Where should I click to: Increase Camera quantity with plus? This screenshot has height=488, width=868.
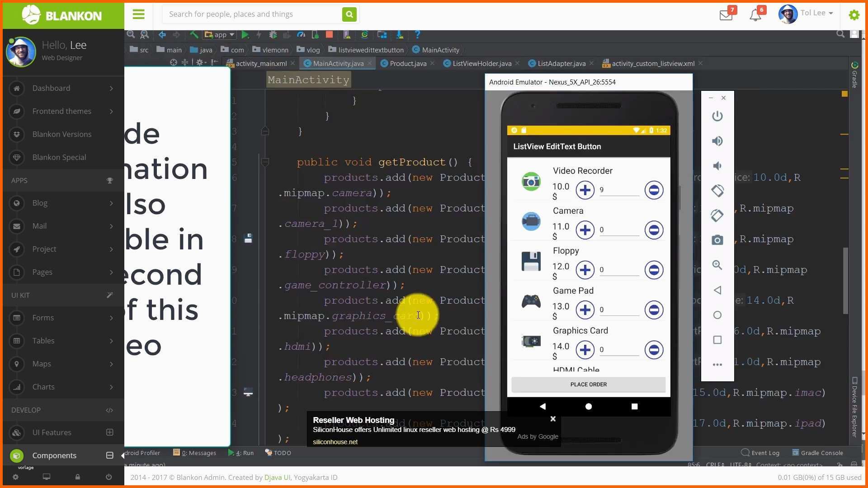point(585,230)
